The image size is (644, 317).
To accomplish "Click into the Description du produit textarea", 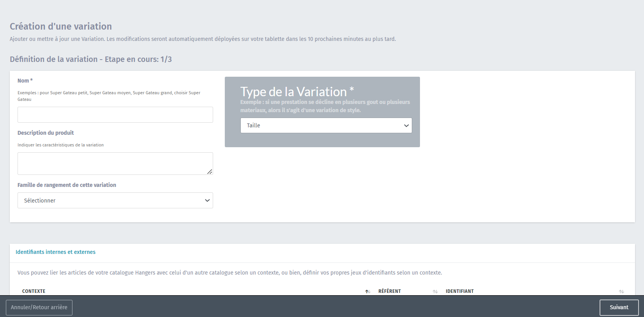I will [115, 164].
